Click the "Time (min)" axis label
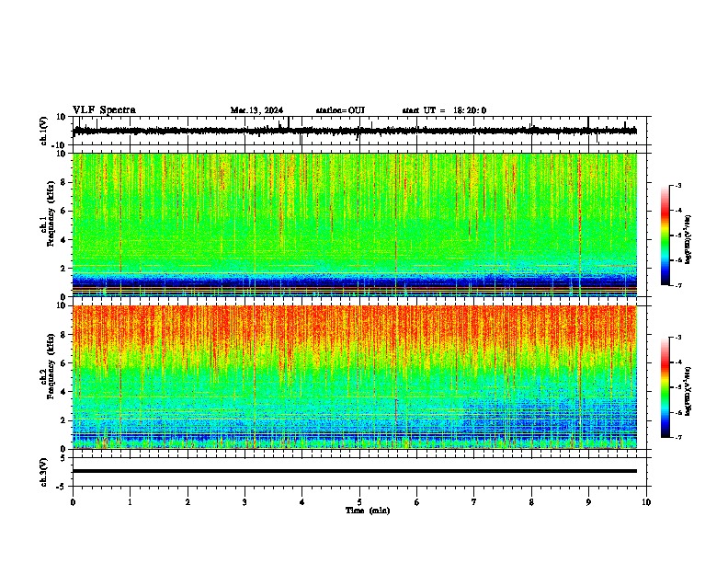This screenshot has height=563, width=728. click(368, 511)
